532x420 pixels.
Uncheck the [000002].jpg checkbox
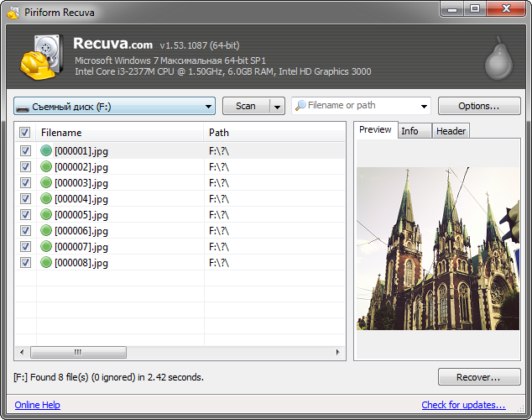[x=25, y=166]
